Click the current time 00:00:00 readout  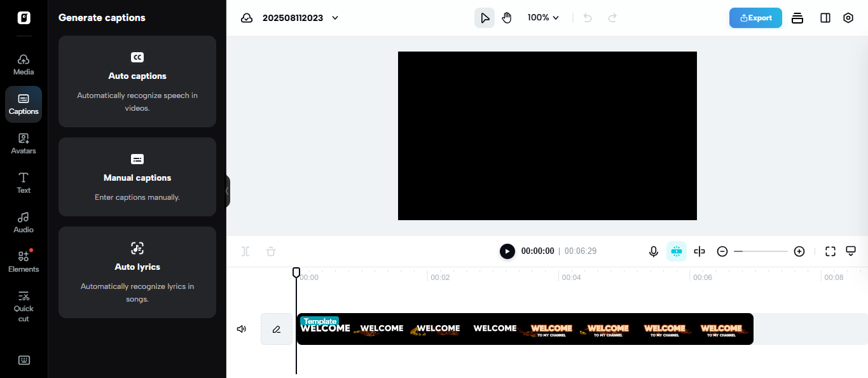538,251
